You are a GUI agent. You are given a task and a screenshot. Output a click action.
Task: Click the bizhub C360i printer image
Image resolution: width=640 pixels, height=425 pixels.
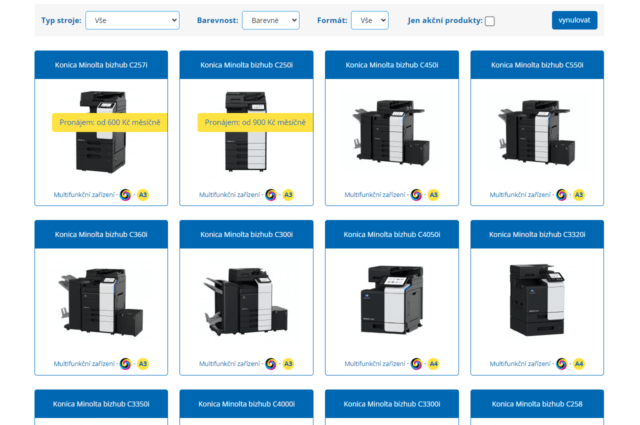(x=101, y=302)
